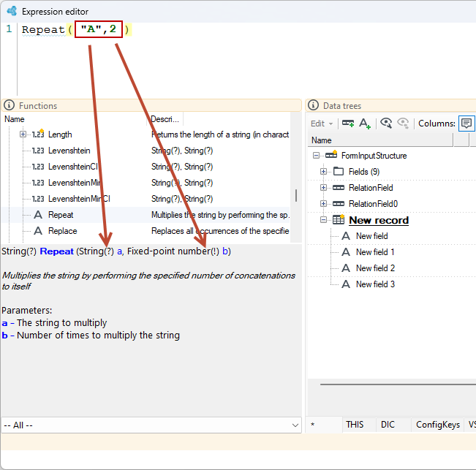Click the Descri... column header
This screenshot has height=470, width=476.
(x=165, y=119)
